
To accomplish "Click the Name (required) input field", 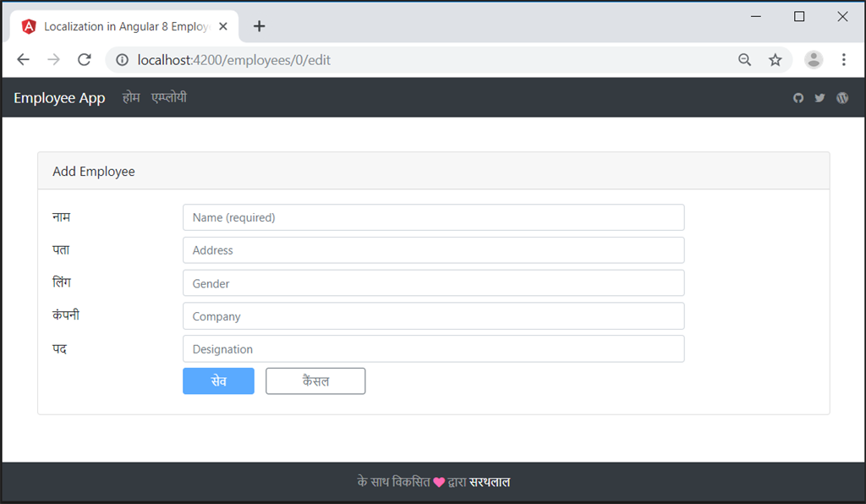I will tap(433, 217).
